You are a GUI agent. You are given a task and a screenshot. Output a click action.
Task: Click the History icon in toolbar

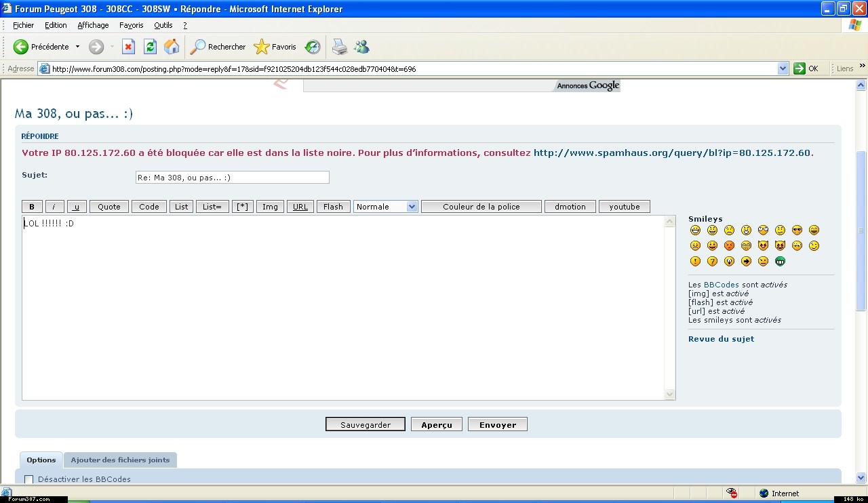click(313, 47)
